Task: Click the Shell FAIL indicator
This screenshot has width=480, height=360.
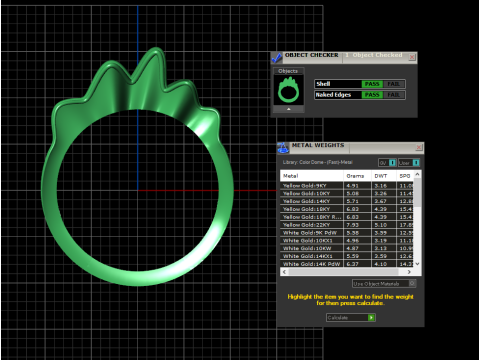Action: (393, 84)
